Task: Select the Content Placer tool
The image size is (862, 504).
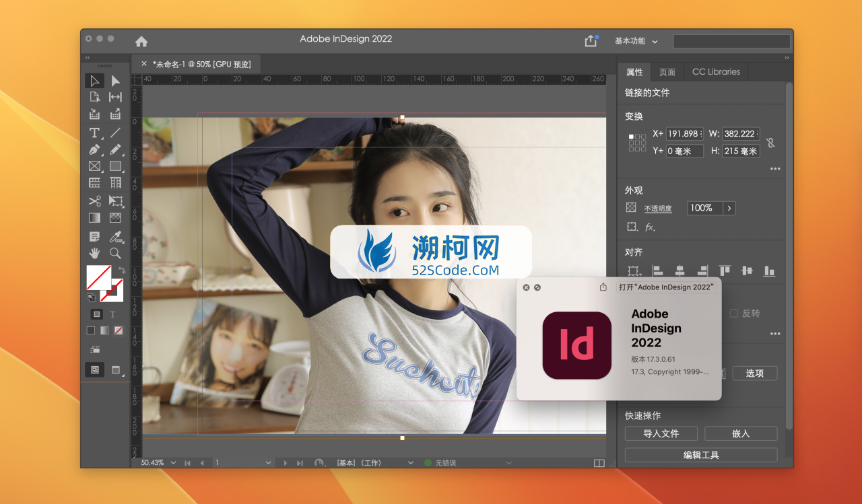Action: click(x=115, y=114)
